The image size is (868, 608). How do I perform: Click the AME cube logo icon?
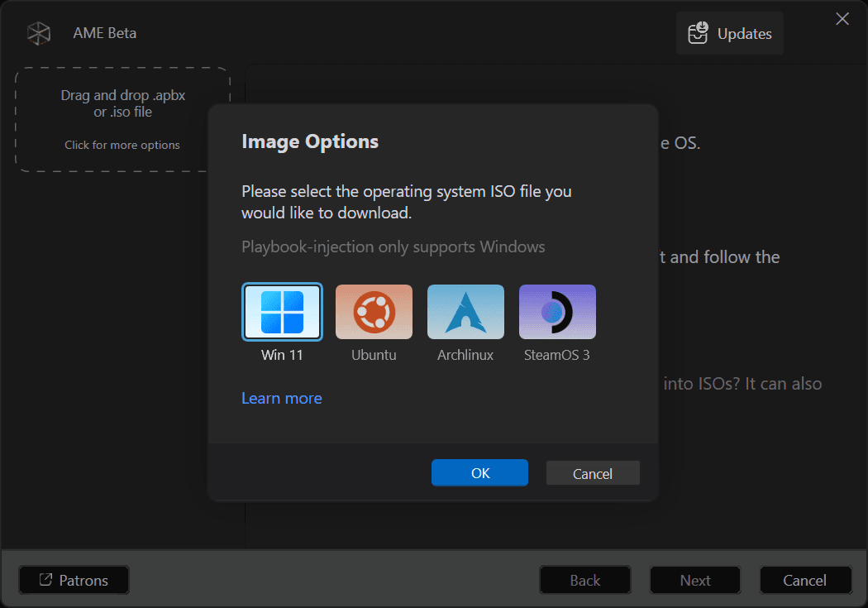click(x=39, y=33)
